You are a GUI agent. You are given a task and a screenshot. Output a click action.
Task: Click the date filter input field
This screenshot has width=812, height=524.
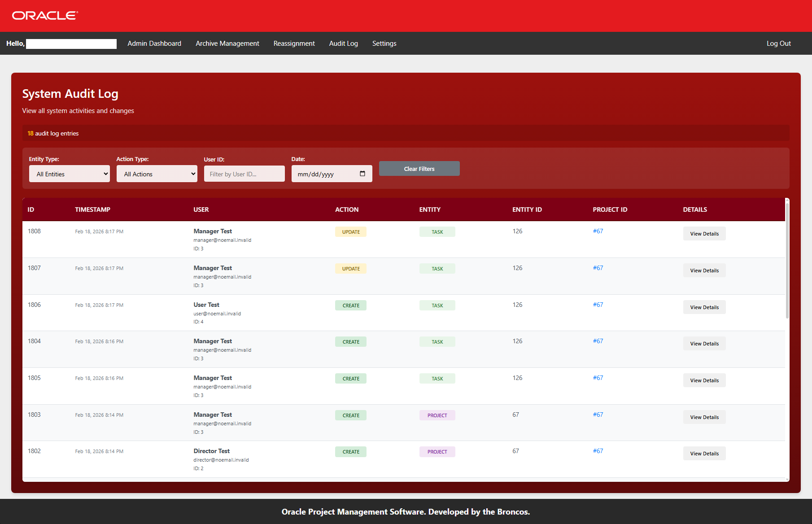point(325,174)
